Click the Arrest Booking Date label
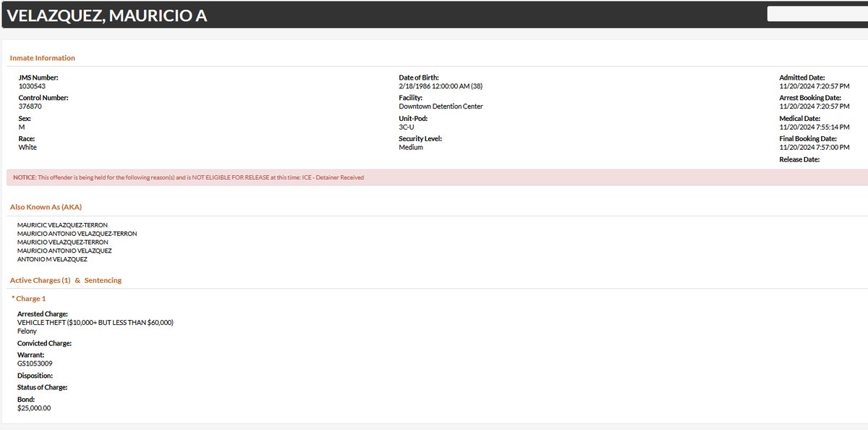The image size is (868, 430). click(810, 98)
